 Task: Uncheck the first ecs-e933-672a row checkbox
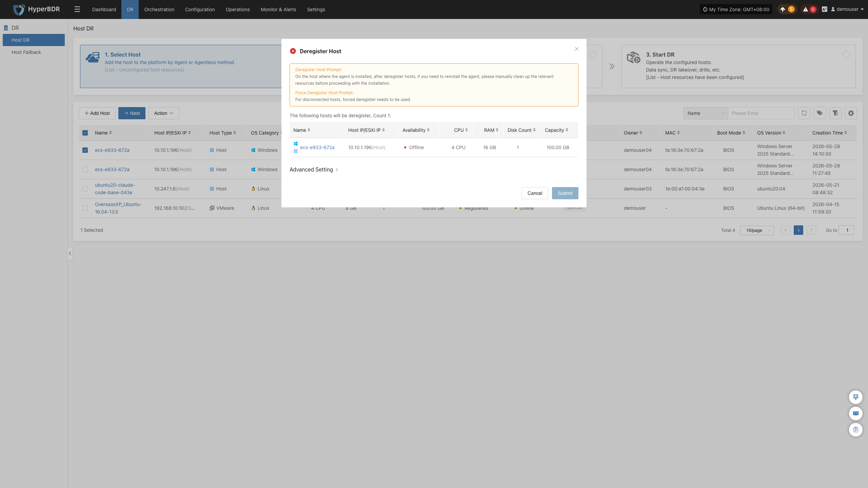point(85,150)
